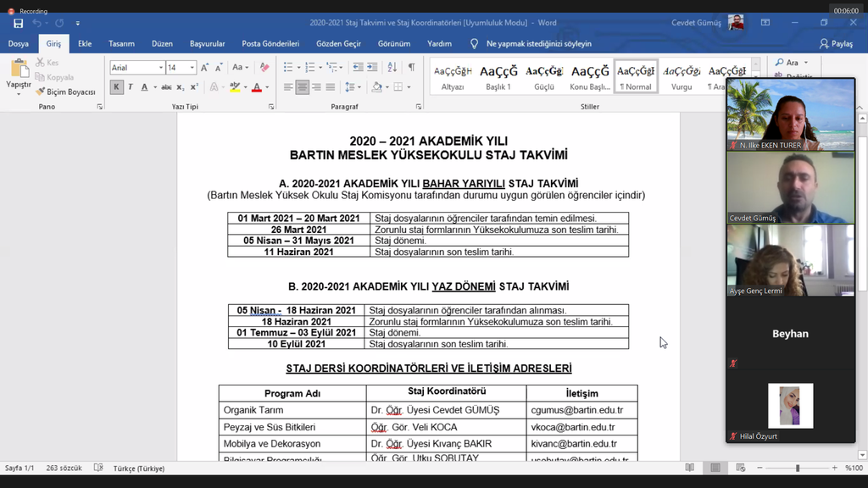868x488 pixels.
Task: Apply superscript x² formatting
Action: click(194, 87)
